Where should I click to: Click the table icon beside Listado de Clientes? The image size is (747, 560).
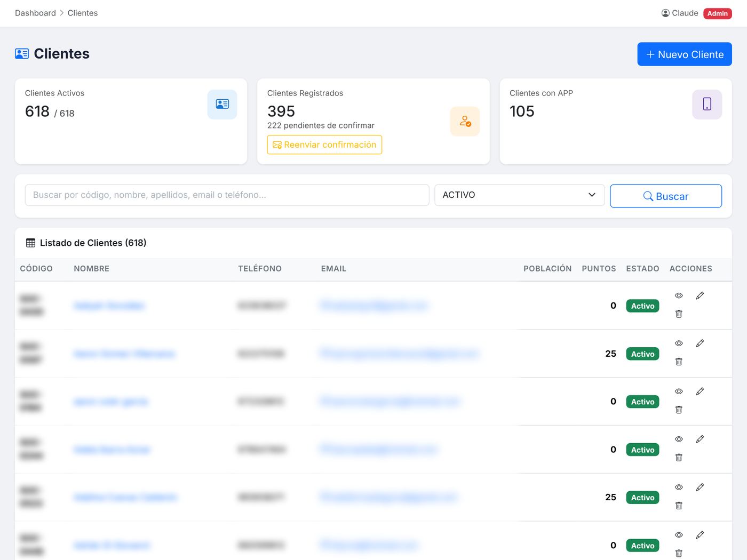30,243
